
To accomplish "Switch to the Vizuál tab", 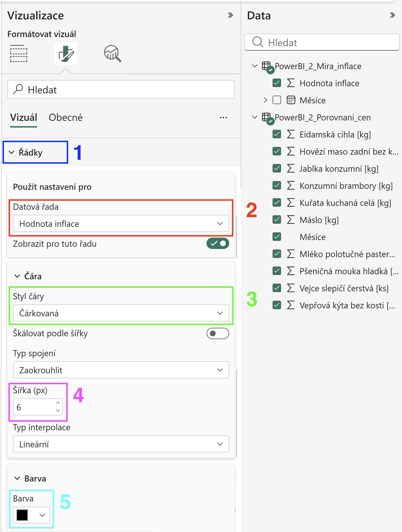I will click(24, 118).
